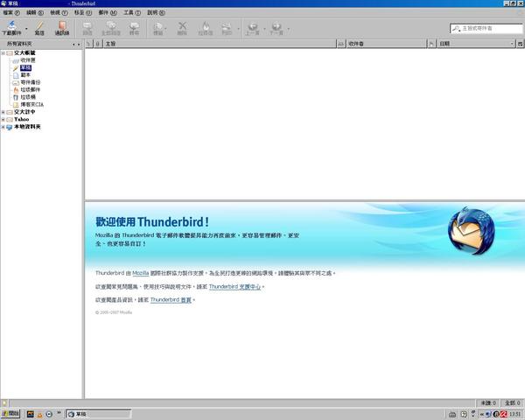The image size is (525, 420).
Task: Open the Thunderbird home page link
Action: (x=171, y=300)
